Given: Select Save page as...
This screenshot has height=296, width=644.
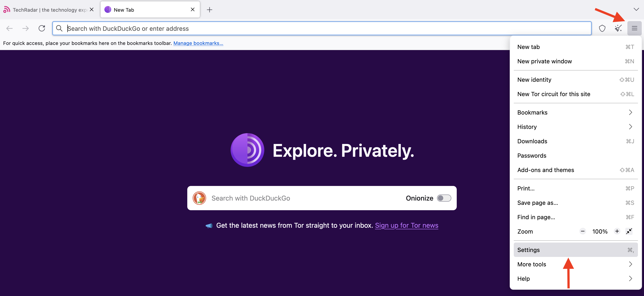Looking at the screenshot, I should [x=576, y=203].
